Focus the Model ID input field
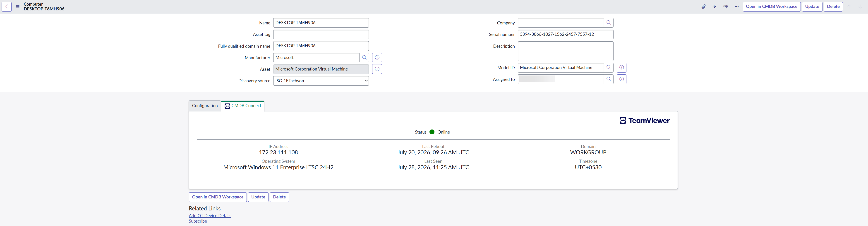Viewport: 868px width, 226px height. (x=561, y=68)
